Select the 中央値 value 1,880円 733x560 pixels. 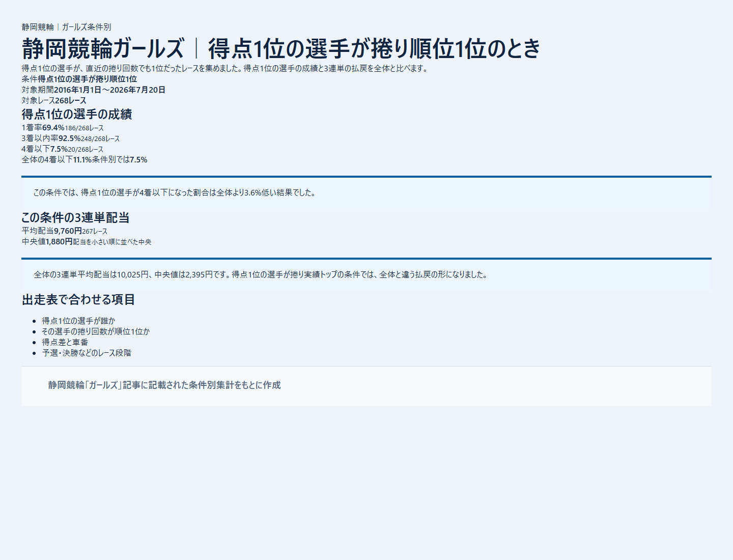[x=60, y=241]
